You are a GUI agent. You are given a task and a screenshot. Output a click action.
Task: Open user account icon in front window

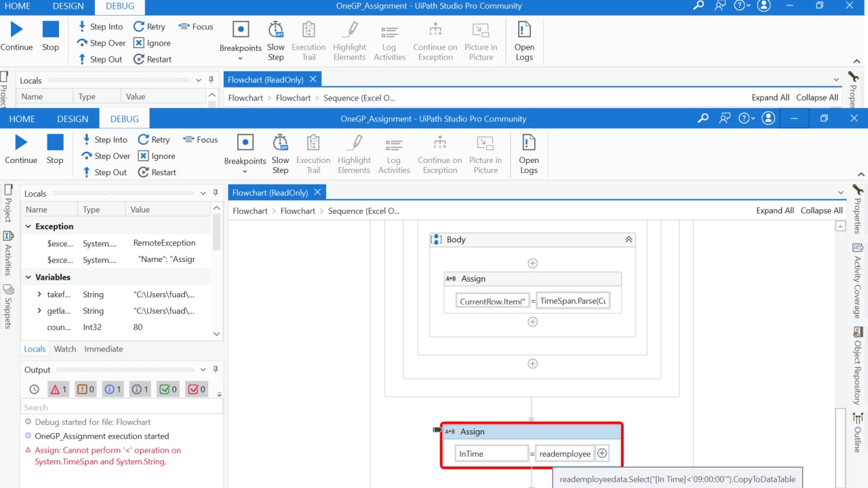pyautogui.click(x=768, y=118)
